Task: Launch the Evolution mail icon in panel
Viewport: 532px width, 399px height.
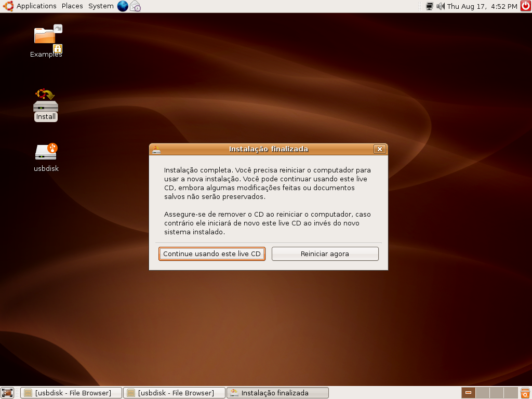Action: (136, 6)
